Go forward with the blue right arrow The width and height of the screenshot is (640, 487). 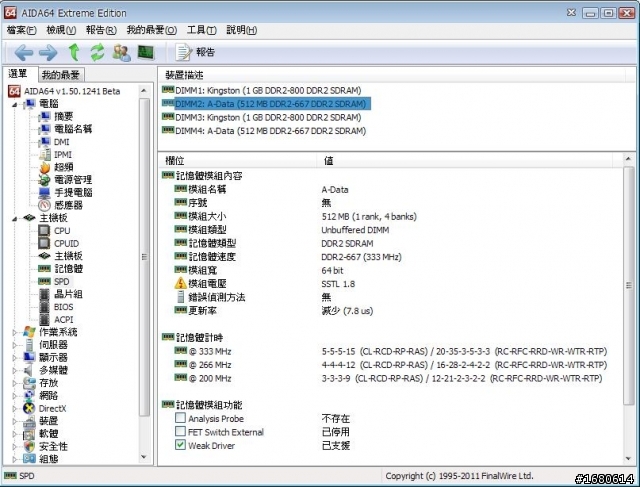(x=48, y=53)
